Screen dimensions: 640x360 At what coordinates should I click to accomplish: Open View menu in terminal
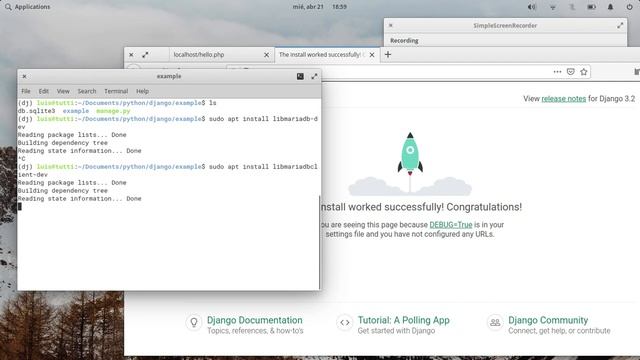click(63, 91)
